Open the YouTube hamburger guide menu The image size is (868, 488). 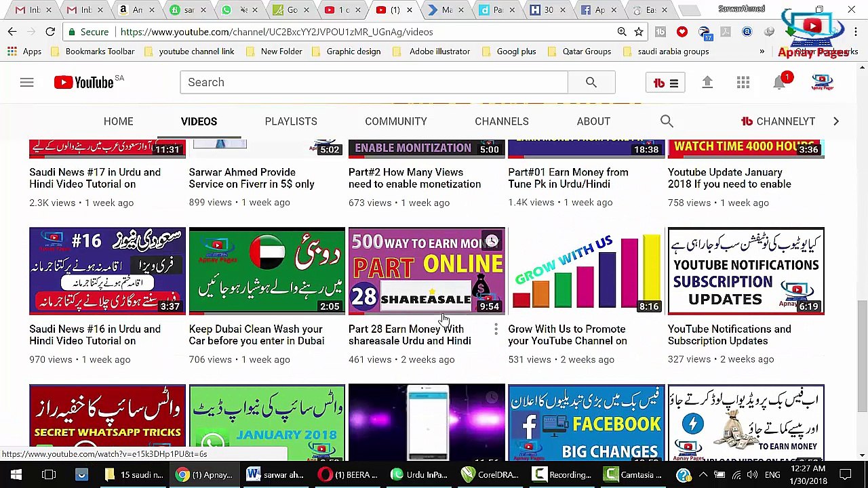pos(26,83)
